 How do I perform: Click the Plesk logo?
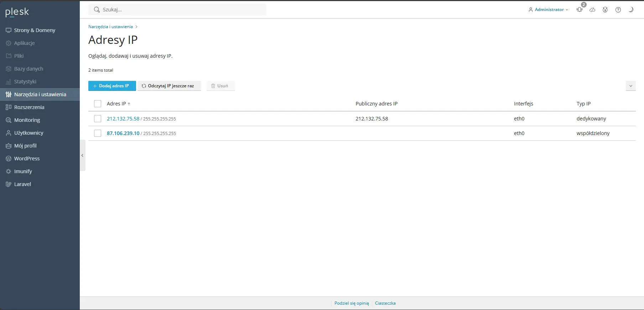17,12
